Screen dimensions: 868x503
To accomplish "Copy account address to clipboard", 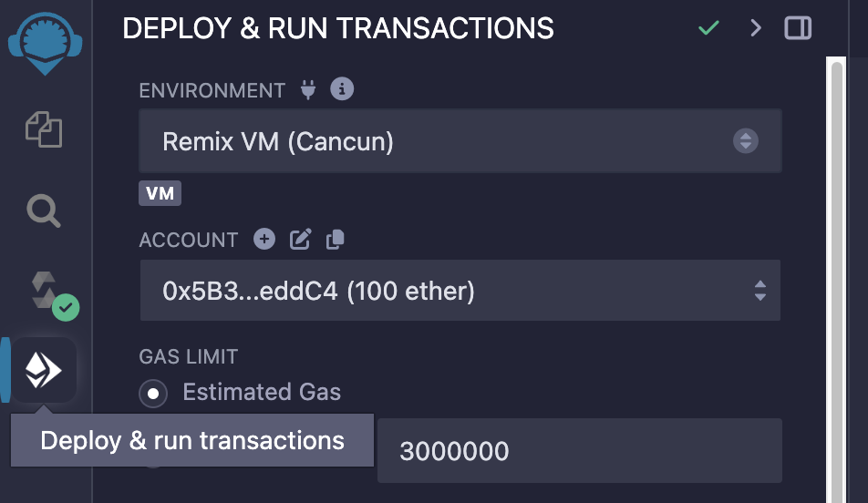I will pyautogui.click(x=335, y=240).
